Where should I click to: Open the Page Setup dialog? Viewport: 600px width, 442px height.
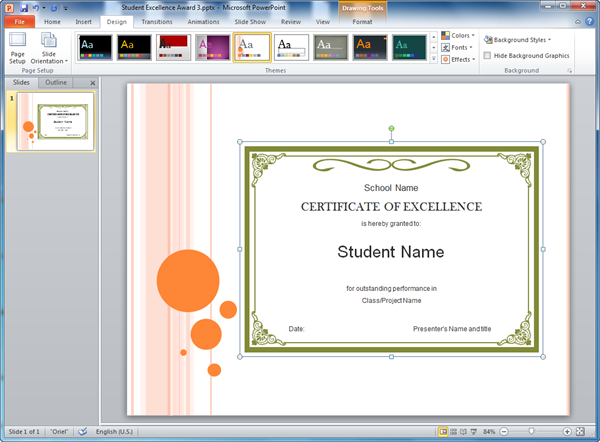click(17, 46)
